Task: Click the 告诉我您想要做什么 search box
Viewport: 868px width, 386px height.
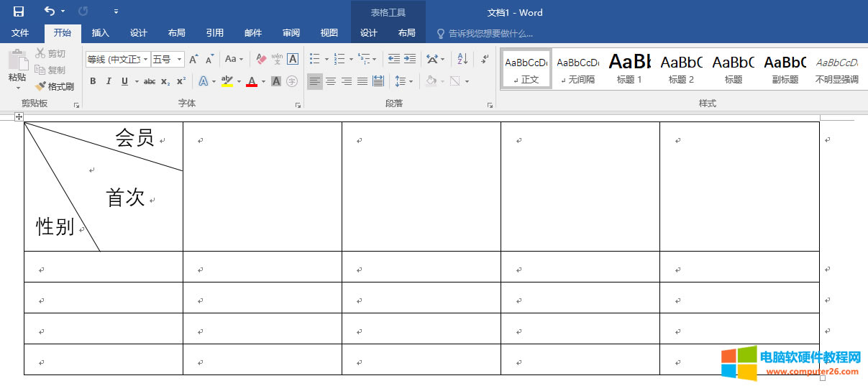Action: (490, 33)
